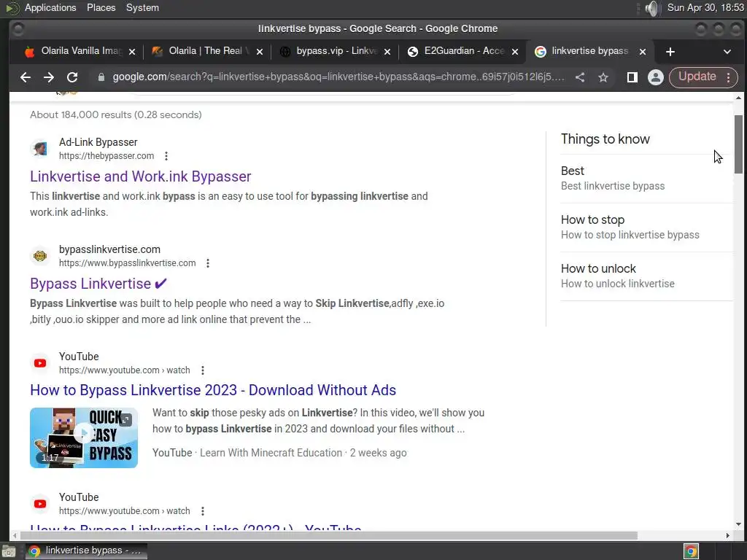Open more options for thebypasser.com result

click(x=166, y=156)
